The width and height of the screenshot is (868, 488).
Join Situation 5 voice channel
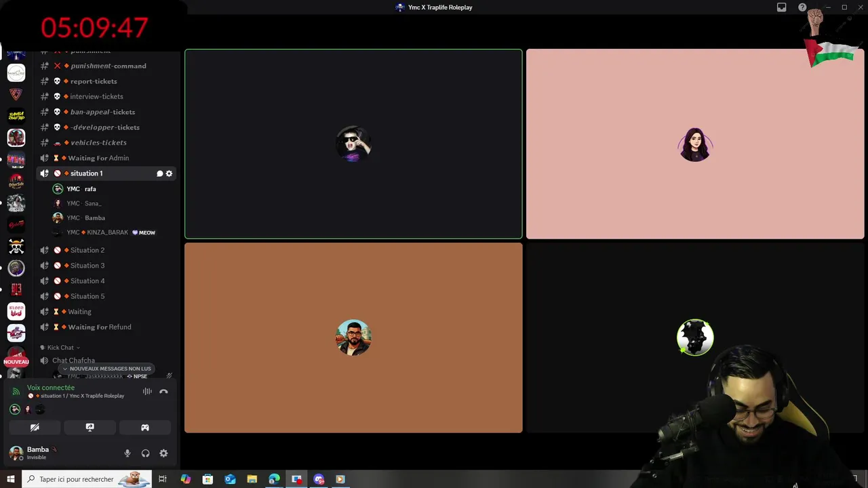tap(107, 296)
